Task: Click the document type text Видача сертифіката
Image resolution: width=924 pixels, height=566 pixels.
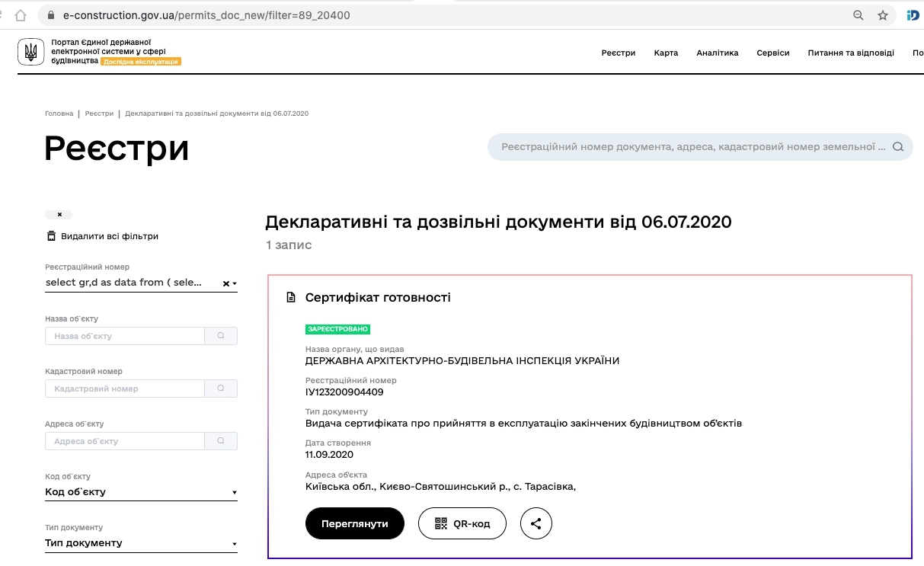Action: pos(523,424)
